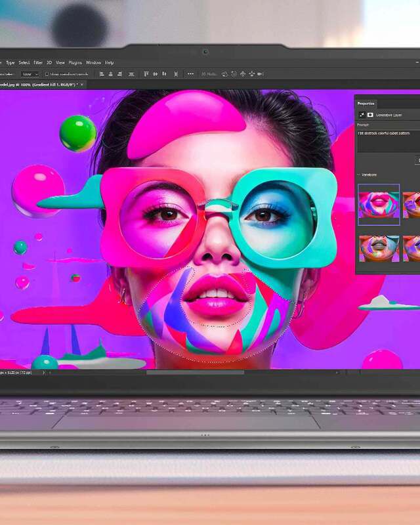This screenshot has height=525, width=420.
Task: Click the horizontal scrollbar under the canvas
Action: 196,372
